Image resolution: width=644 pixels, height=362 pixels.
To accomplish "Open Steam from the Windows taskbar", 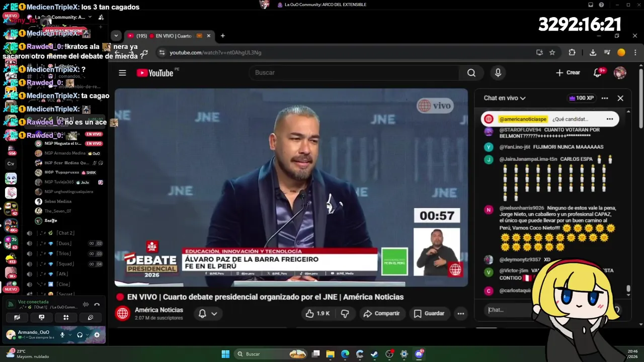I will [x=374, y=354].
